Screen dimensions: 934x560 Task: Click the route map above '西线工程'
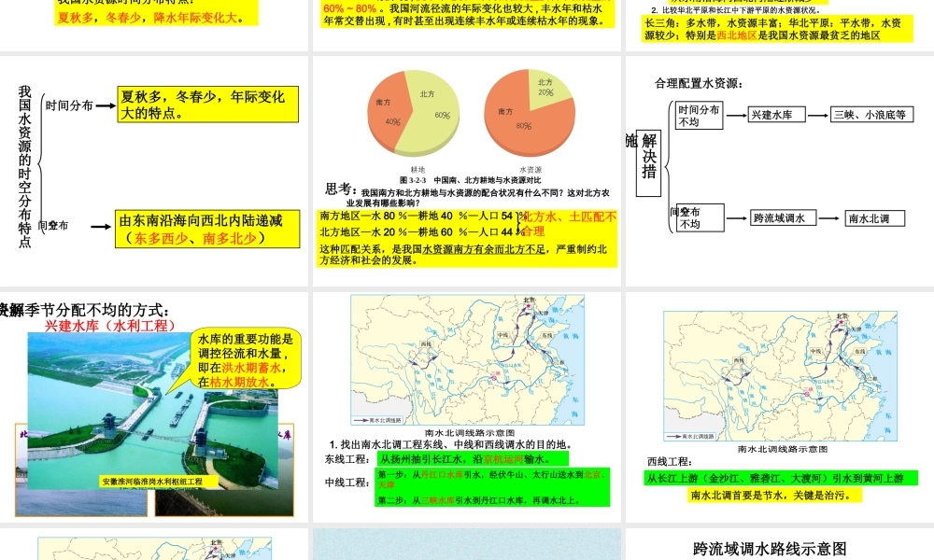click(x=781, y=376)
